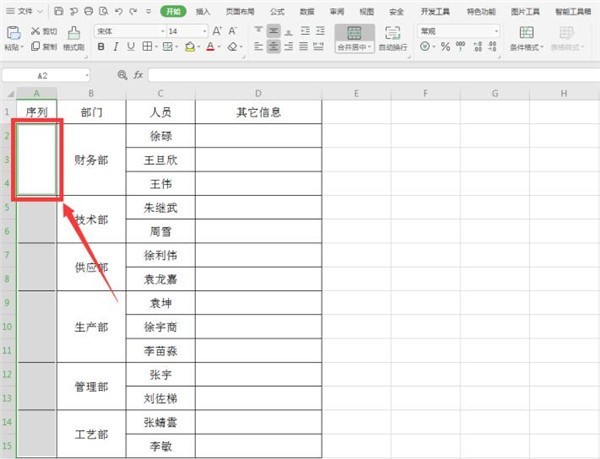Viewport: 600px width, 459px height.
Task: Switch to the 数据 tab
Action: (x=307, y=11)
